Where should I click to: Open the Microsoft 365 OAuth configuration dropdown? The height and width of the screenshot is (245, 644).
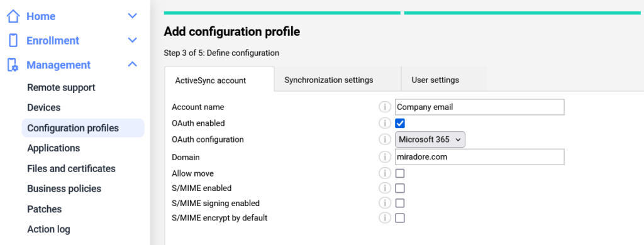click(430, 139)
